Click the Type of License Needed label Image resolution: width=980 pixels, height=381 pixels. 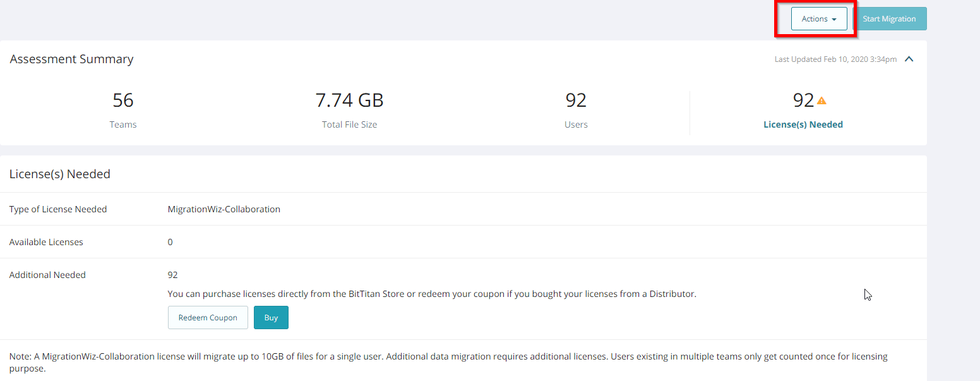coord(58,209)
